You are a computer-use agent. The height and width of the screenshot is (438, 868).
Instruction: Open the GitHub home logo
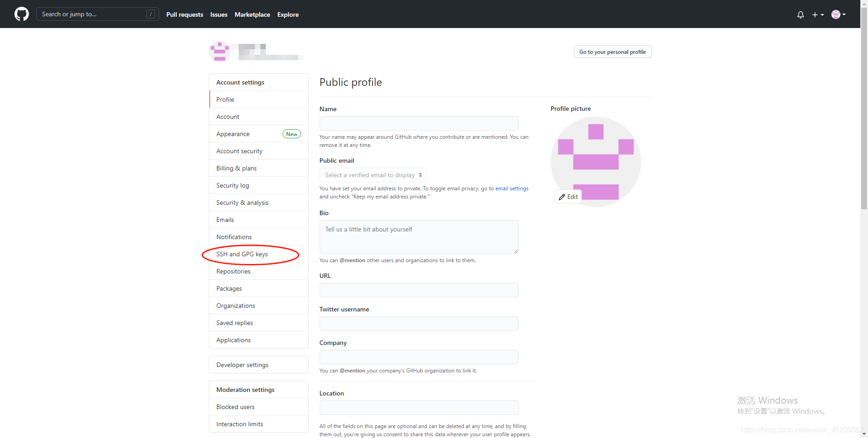point(22,14)
